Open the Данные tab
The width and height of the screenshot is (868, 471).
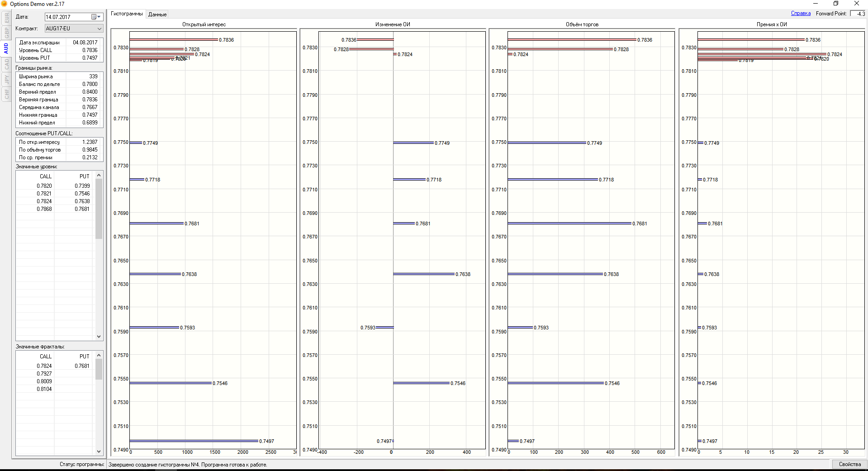click(x=157, y=14)
